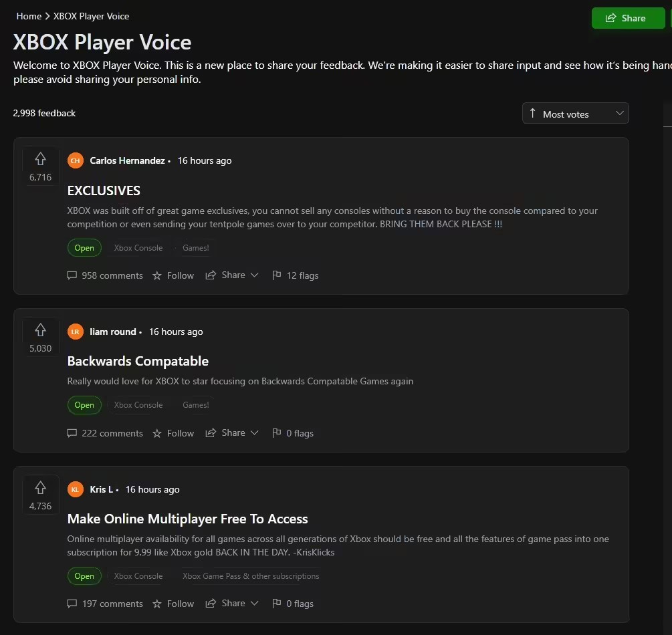View 222 comments on Backwards Compatable

point(112,433)
